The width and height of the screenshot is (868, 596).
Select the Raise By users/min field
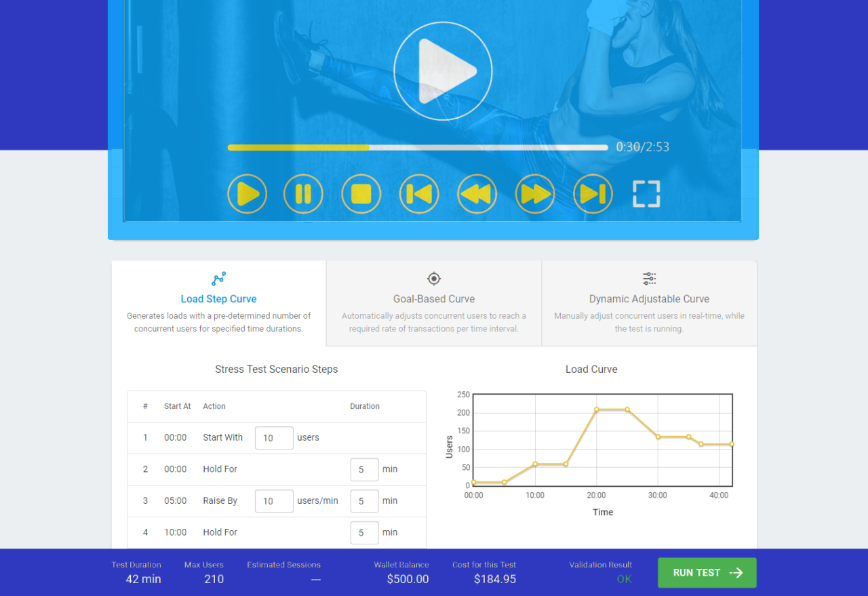[x=274, y=501]
